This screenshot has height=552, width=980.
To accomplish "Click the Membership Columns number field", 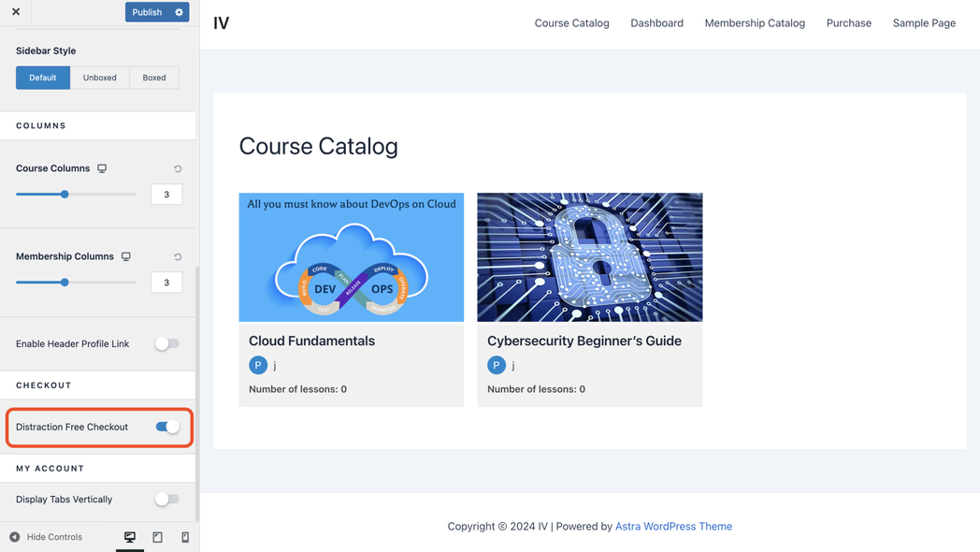I will click(166, 283).
